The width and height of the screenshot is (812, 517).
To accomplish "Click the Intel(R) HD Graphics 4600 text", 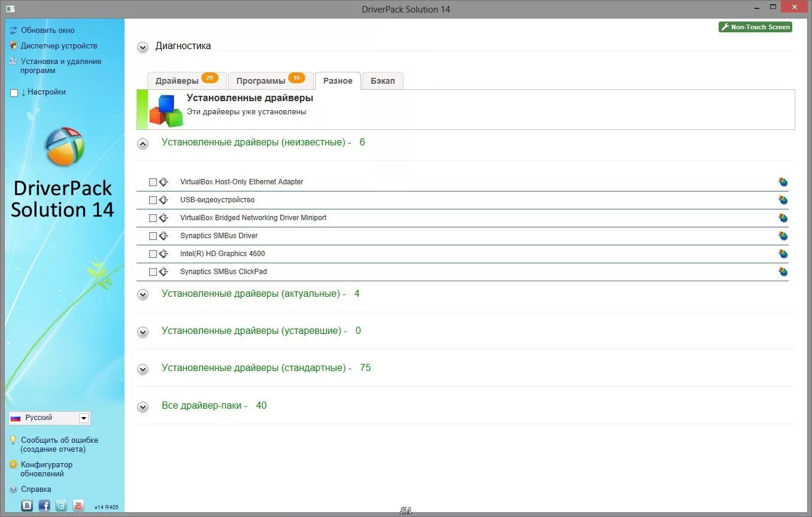I will pos(223,254).
